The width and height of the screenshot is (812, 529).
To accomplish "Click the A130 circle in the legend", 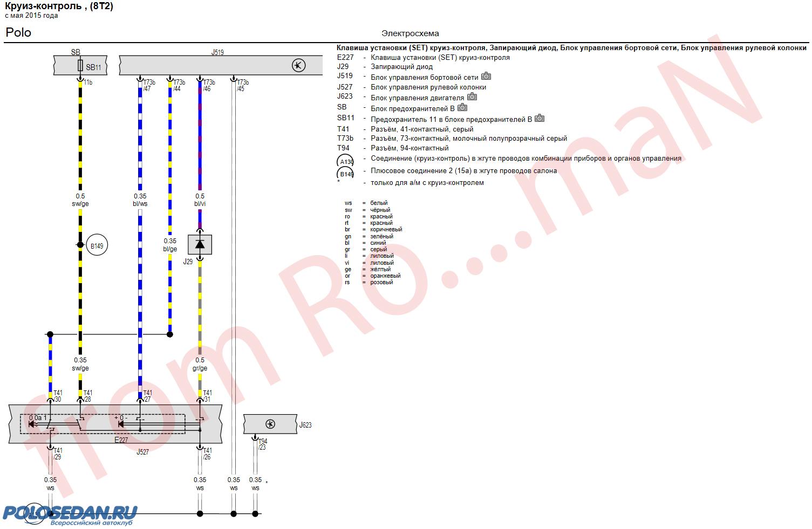I will point(346,161).
